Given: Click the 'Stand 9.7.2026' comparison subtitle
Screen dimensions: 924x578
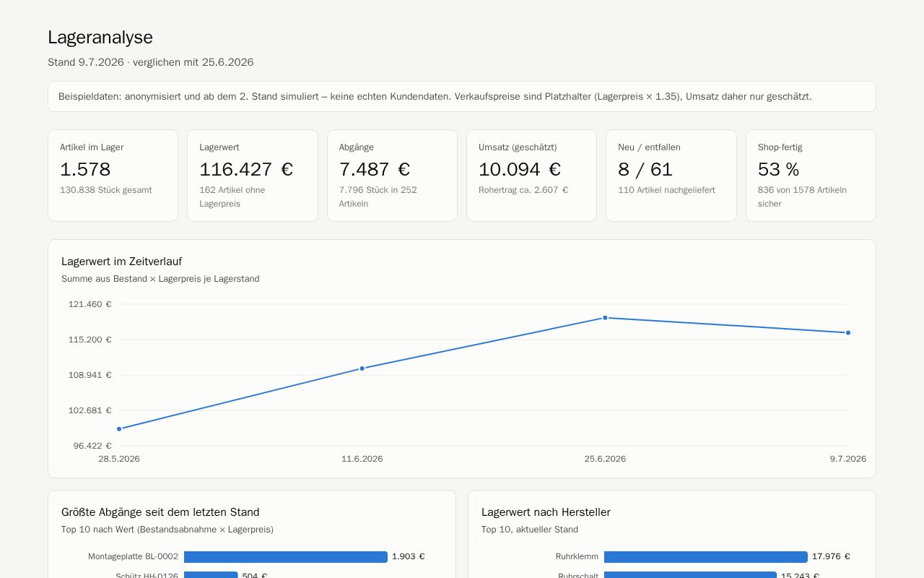Looking at the screenshot, I should click(151, 62).
